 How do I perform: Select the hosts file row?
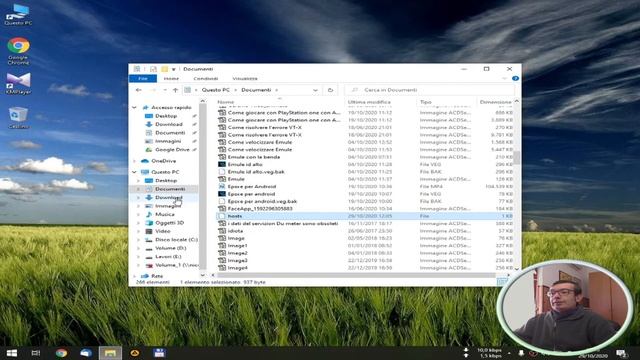coord(364,216)
